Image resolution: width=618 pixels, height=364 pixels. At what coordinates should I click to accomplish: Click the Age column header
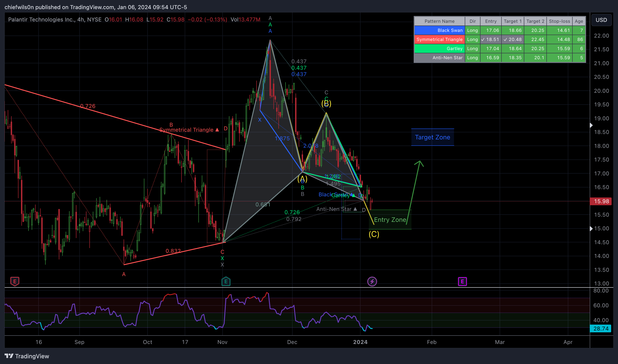579,21
